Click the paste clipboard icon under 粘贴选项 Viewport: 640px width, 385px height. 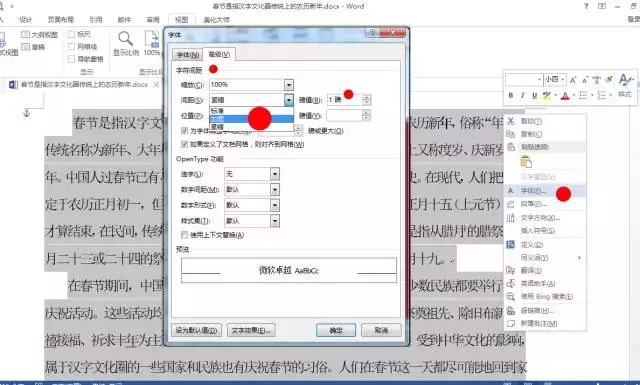(526, 162)
